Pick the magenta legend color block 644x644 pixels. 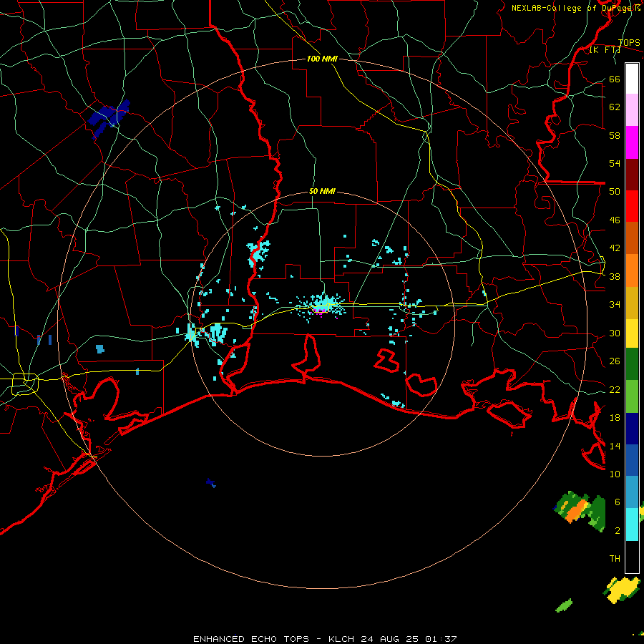632,142
